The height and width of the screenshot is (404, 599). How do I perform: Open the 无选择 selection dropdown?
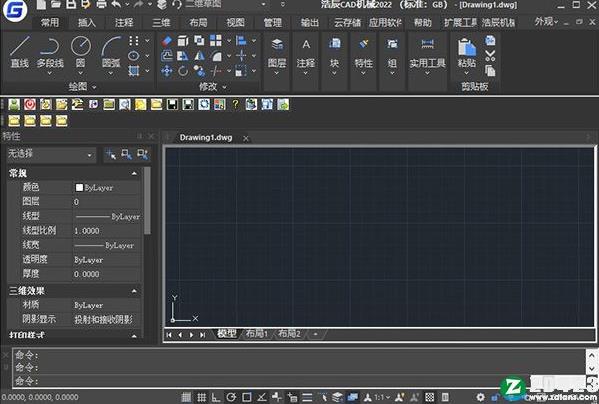(x=51, y=154)
